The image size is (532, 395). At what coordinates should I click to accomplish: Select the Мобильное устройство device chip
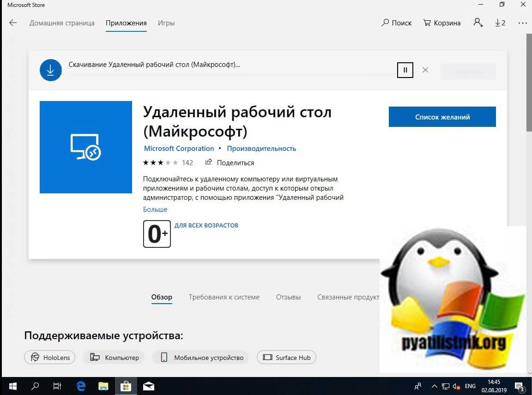200,357
